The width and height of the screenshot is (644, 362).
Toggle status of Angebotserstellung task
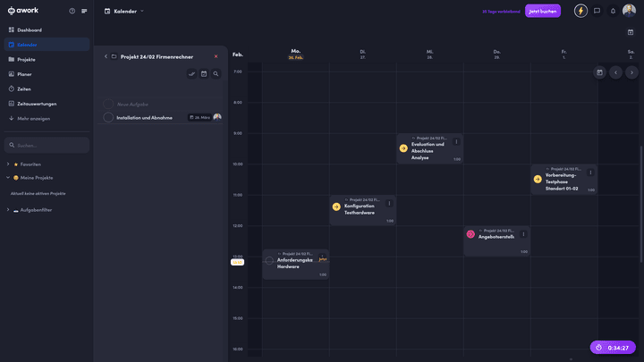tap(470, 234)
